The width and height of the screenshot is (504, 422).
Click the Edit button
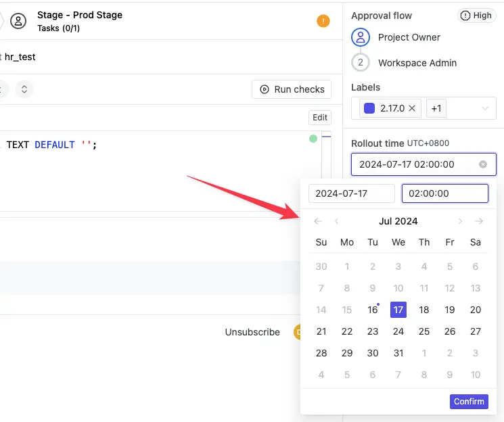pos(320,118)
